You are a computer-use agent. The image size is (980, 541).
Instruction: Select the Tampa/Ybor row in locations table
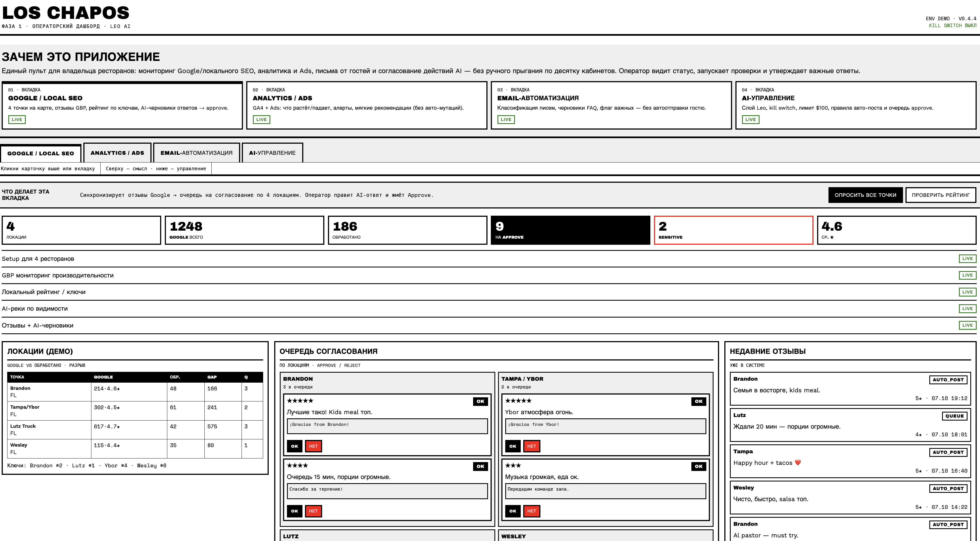coord(135,411)
